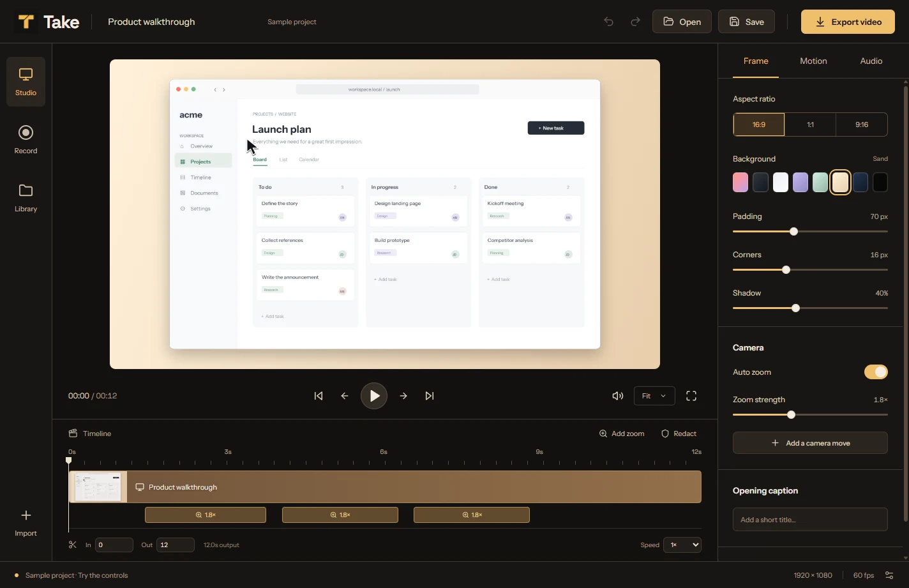Step back one frame
The height and width of the screenshot is (588, 909).
tap(345, 396)
